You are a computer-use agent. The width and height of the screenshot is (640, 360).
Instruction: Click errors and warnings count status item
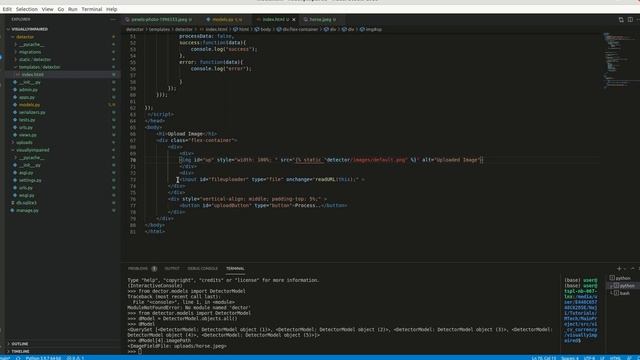[x=75, y=358]
